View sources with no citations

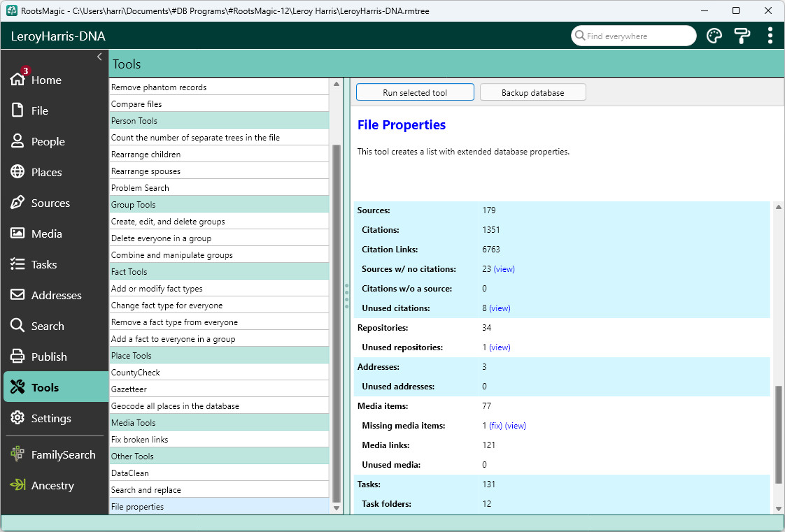(x=504, y=269)
